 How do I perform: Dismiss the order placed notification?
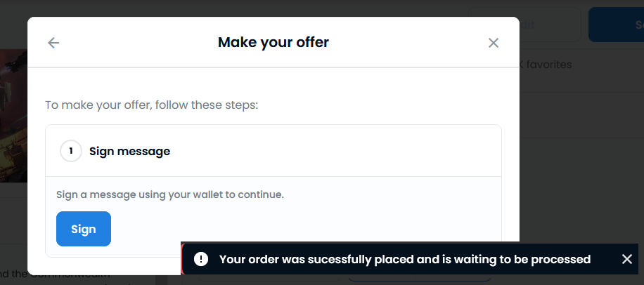[x=627, y=260]
